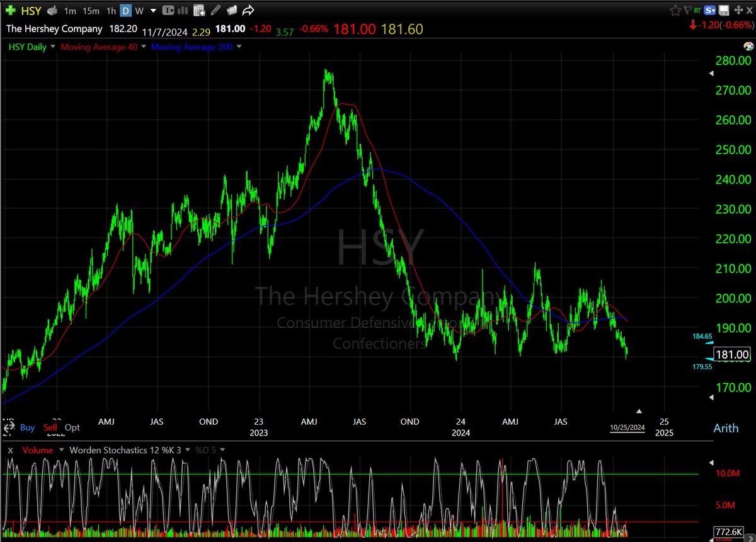Click the HSY ticker symbol field
Screen dimensions: 756x542
coord(31,11)
